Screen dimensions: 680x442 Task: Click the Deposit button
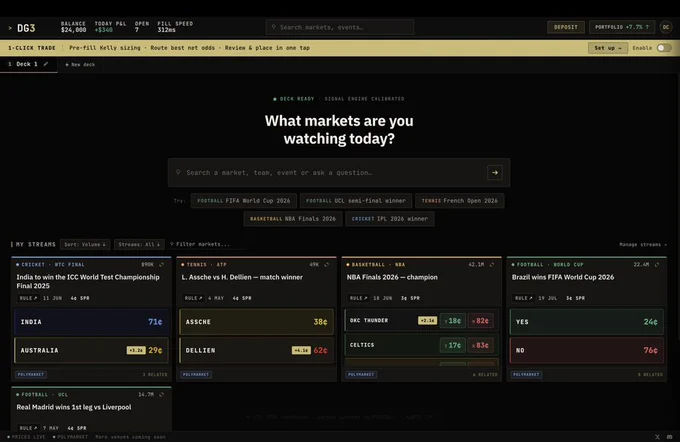(566, 27)
